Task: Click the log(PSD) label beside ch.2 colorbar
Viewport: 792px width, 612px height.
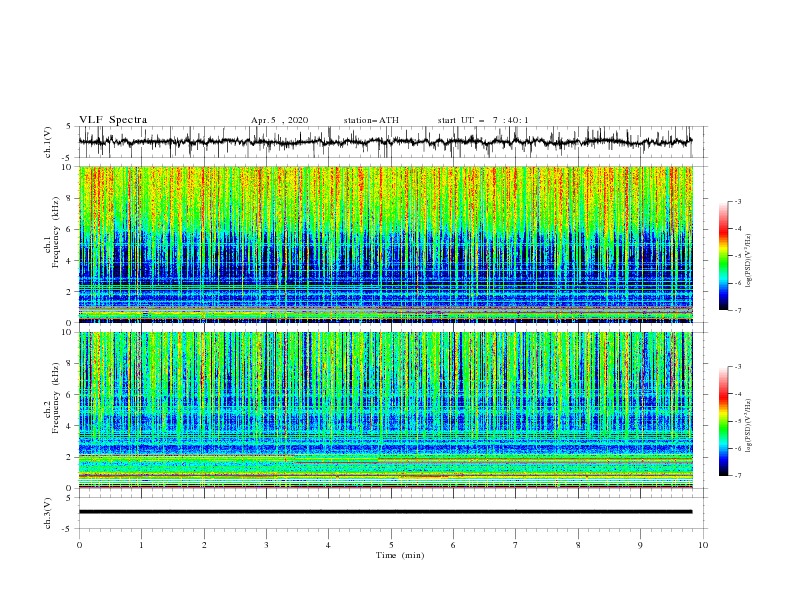Action: pyautogui.click(x=749, y=426)
